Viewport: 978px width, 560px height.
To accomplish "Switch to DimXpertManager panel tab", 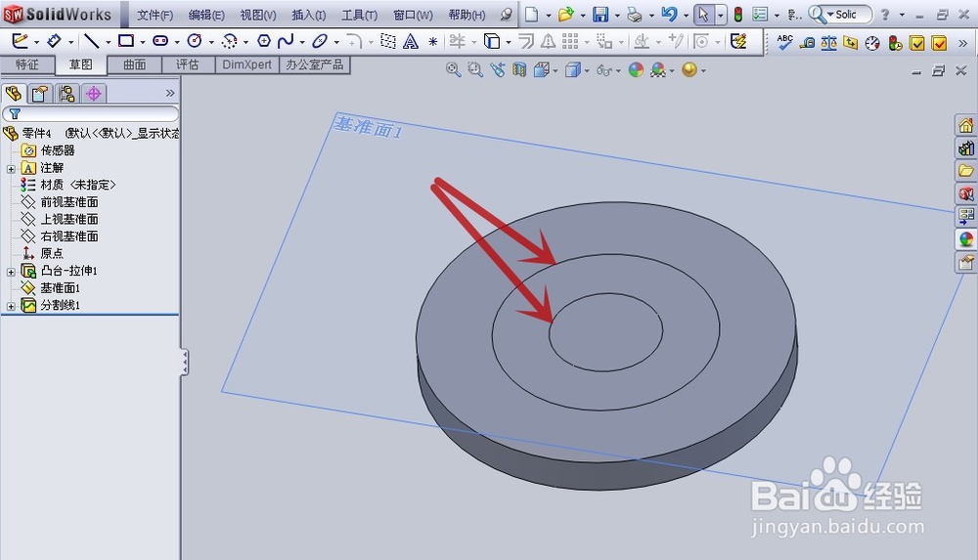I will coord(94,94).
